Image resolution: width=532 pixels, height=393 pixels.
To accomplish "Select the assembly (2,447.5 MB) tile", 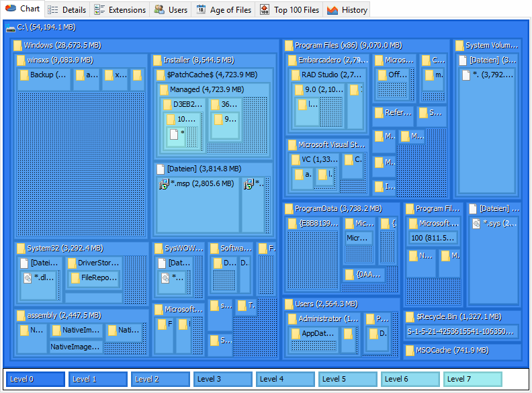I will [81, 333].
